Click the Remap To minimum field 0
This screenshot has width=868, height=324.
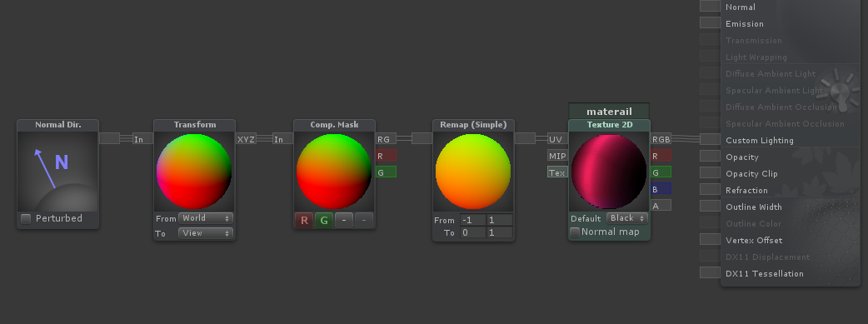pos(473,232)
